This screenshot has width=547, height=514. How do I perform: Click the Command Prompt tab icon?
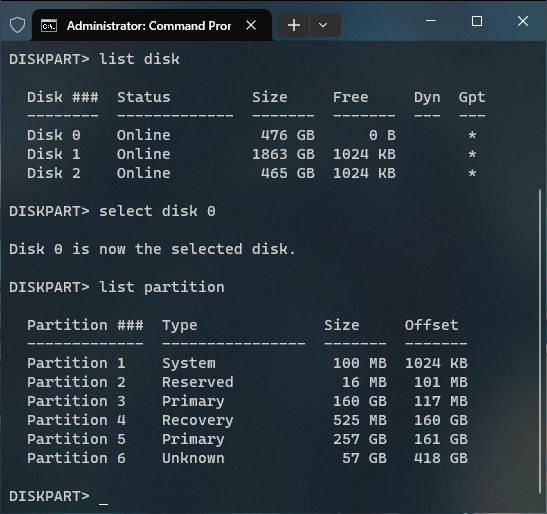coord(49,26)
